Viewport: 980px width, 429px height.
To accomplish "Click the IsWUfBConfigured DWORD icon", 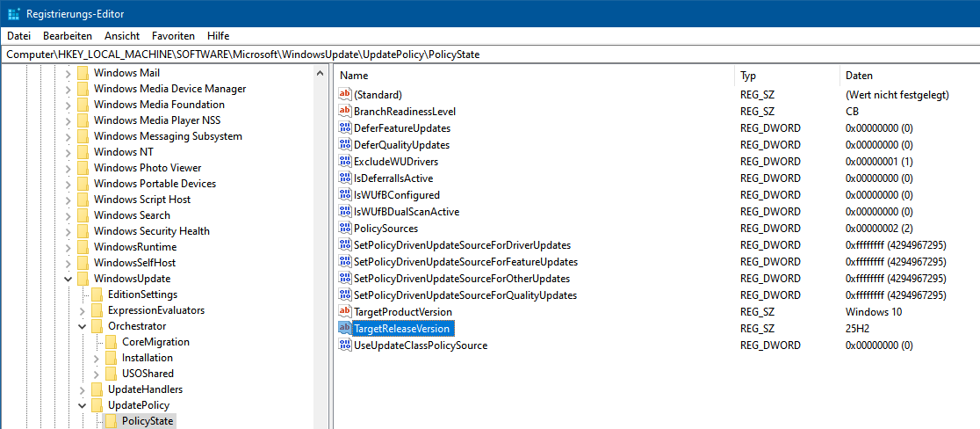I will coord(344,194).
